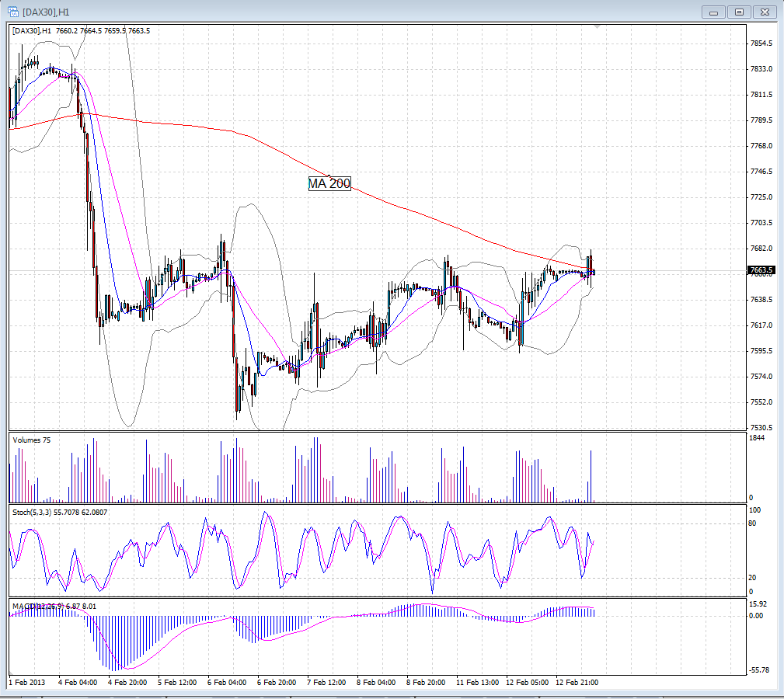Click the MACD 15.92 scale value
The height and width of the screenshot is (699, 784).
point(757,604)
